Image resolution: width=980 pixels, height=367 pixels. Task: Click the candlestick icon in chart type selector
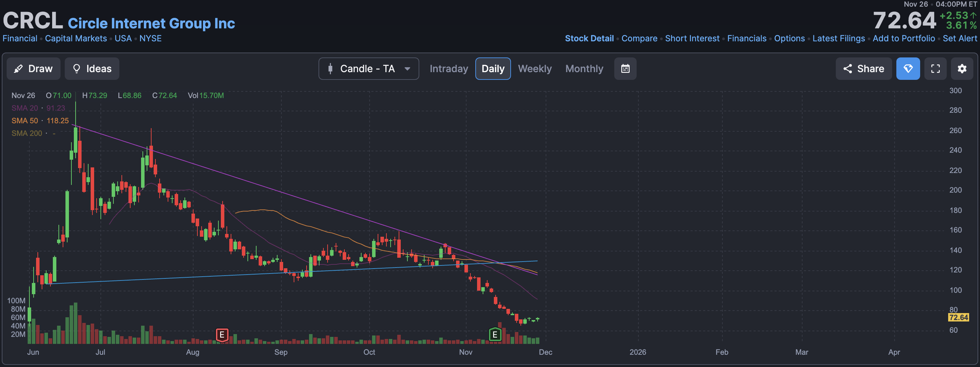[x=330, y=69]
